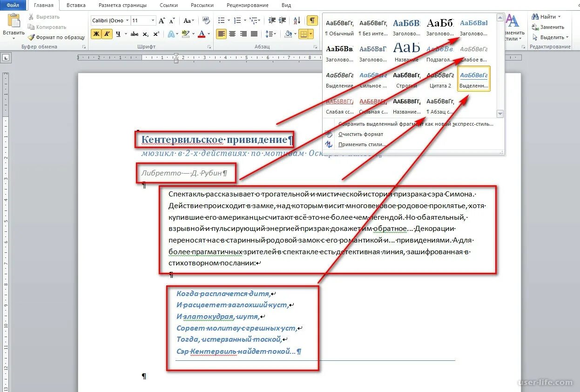580x392 pixels.
Task: Click the Cut (Вырезать) scissors icon
Action: point(31,17)
